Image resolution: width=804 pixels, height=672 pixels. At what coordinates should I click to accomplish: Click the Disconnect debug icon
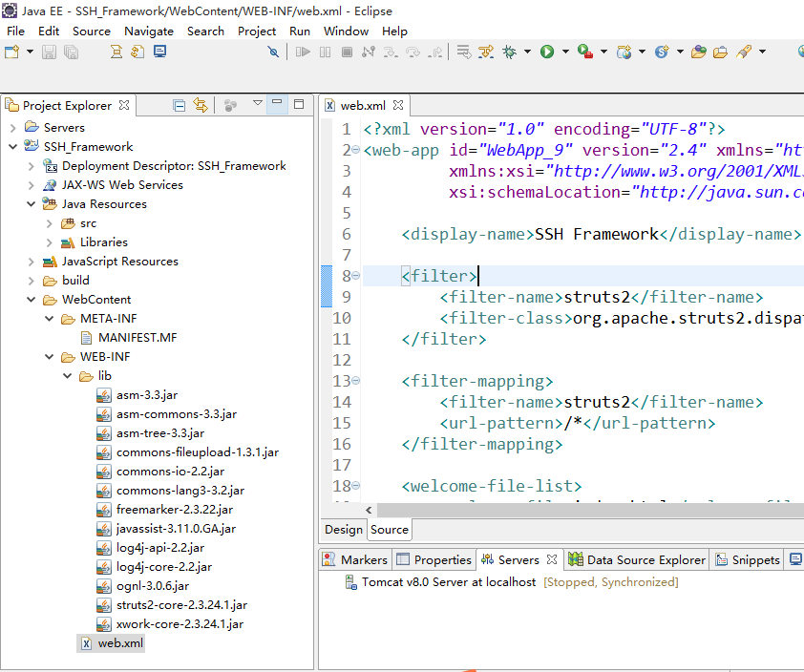point(369,52)
